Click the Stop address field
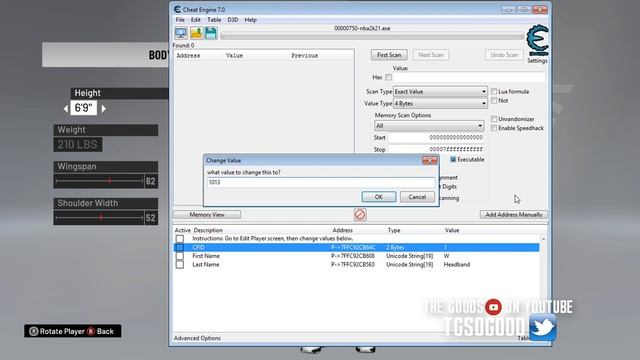Image resolution: width=640 pixels, height=360 pixels. click(436, 149)
